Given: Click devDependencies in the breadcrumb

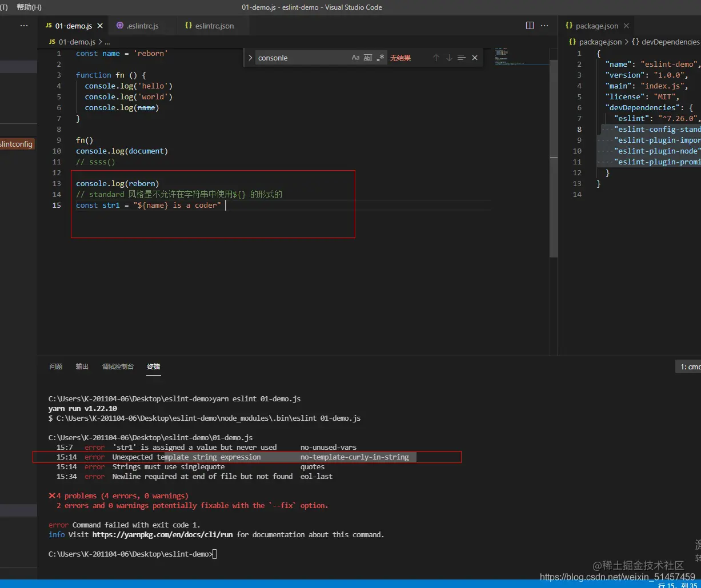Looking at the screenshot, I should [670, 42].
